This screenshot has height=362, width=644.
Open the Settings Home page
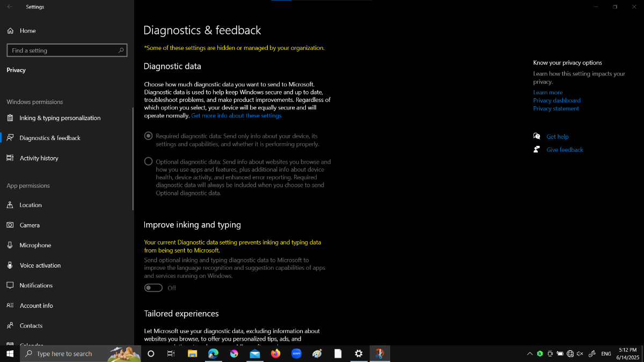click(x=22, y=31)
